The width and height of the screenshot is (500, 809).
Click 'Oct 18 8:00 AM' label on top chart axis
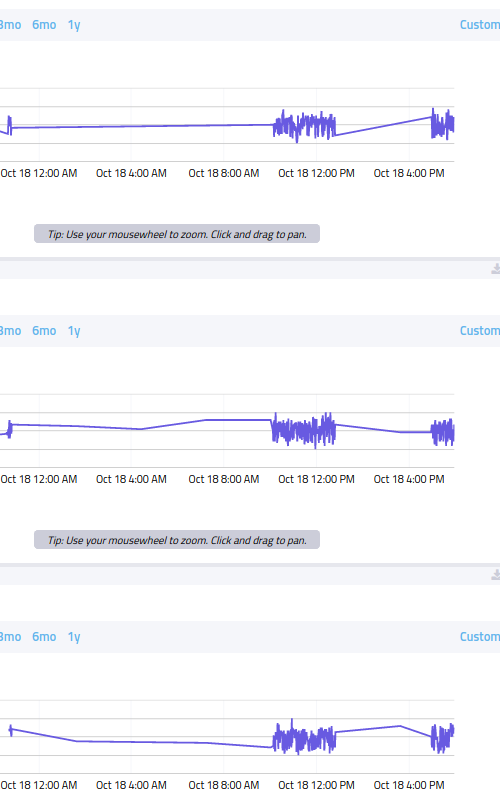(x=223, y=173)
